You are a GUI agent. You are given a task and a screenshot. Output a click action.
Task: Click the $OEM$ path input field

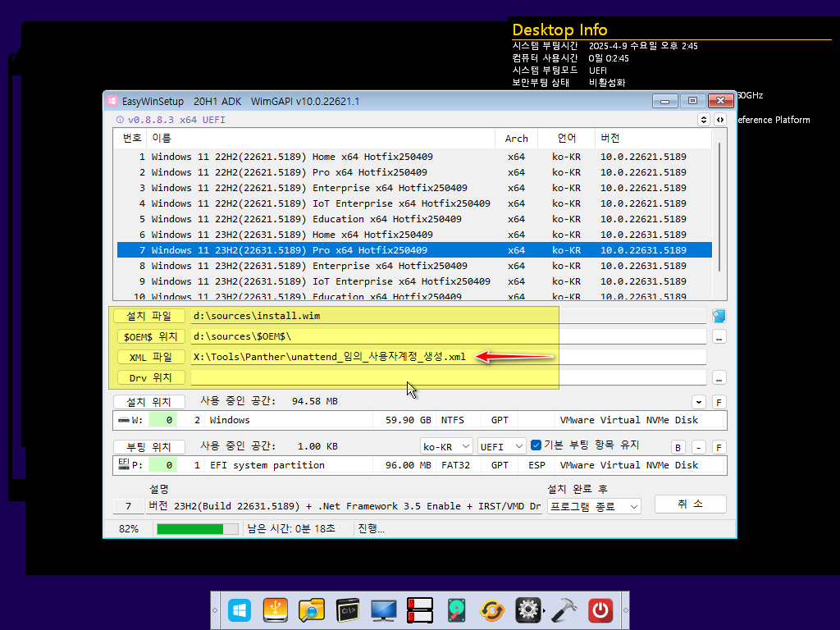(x=449, y=336)
